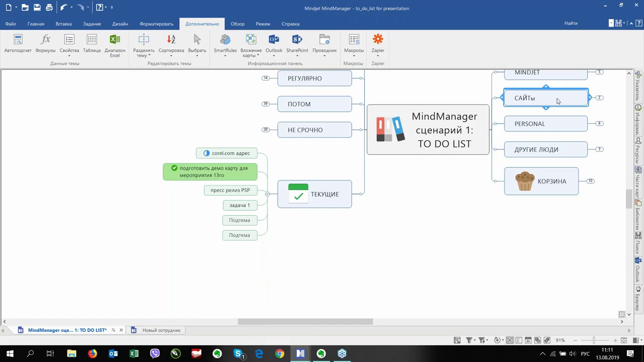Toggle the tag view icon in status bar
The image size is (644, 362).
(546, 340)
